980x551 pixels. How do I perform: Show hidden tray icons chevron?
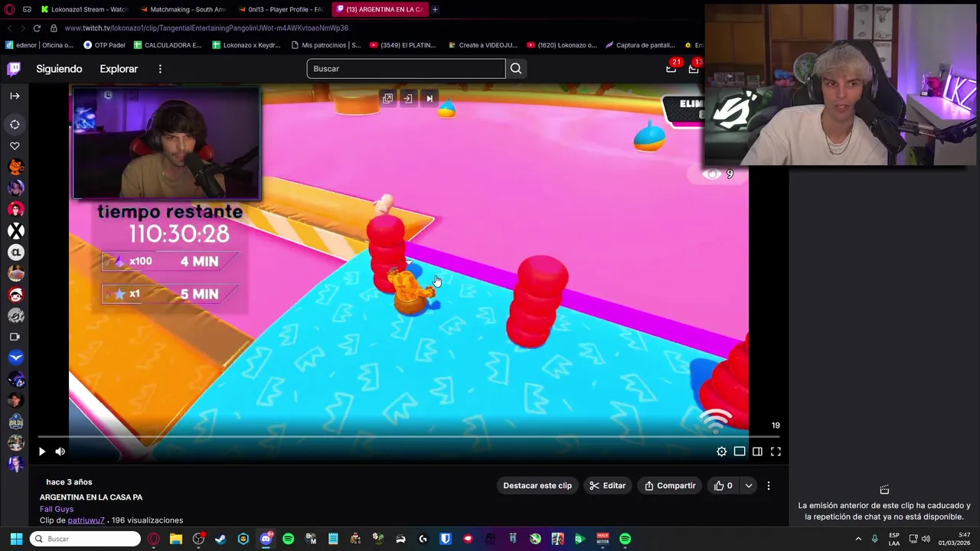858,539
